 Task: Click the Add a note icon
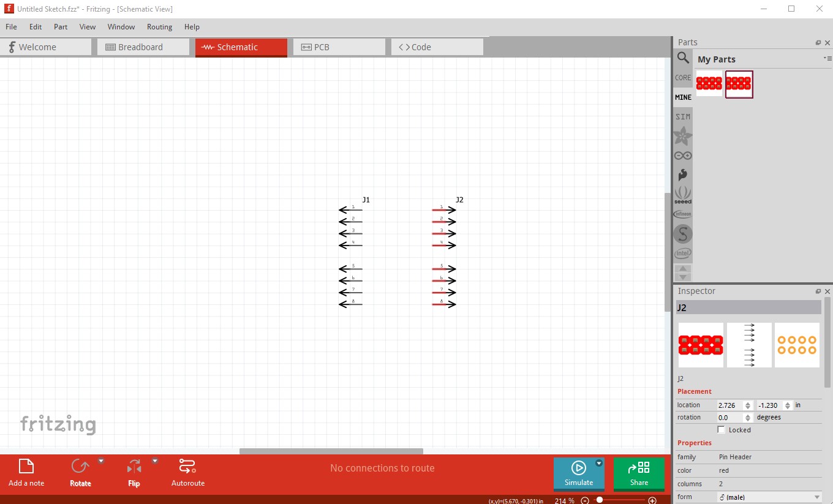(x=26, y=467)
